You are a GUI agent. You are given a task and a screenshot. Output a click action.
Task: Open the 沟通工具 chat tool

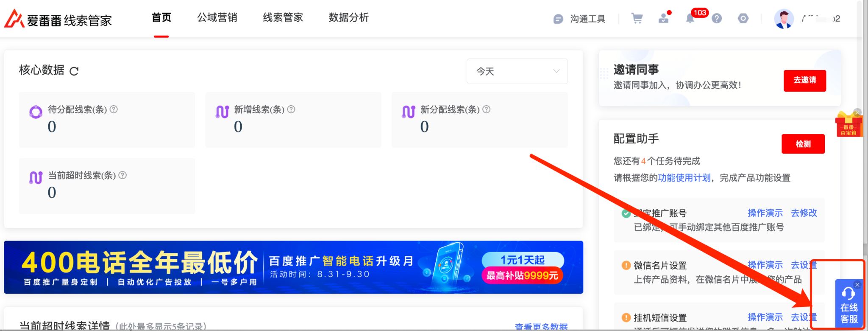tap(579, 19)
